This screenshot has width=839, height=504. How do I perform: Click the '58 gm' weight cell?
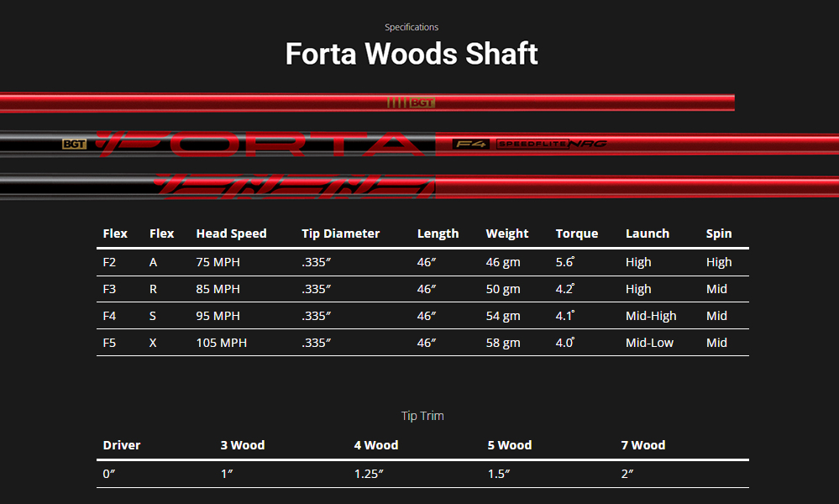(502, 343)
